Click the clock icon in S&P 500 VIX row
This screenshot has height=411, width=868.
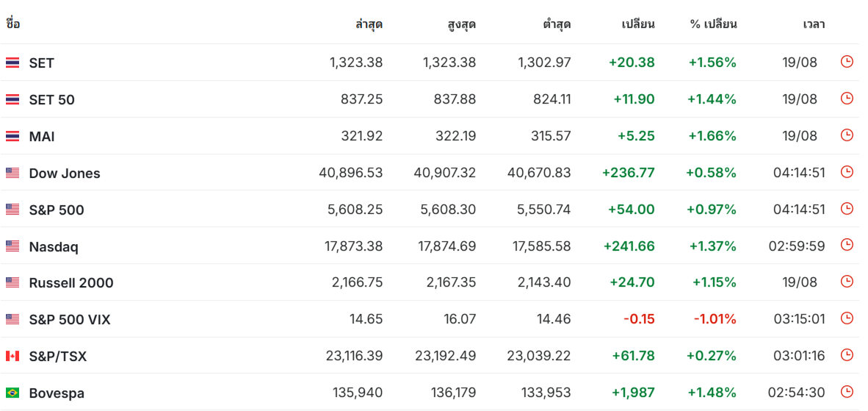(x=847, y=318)
